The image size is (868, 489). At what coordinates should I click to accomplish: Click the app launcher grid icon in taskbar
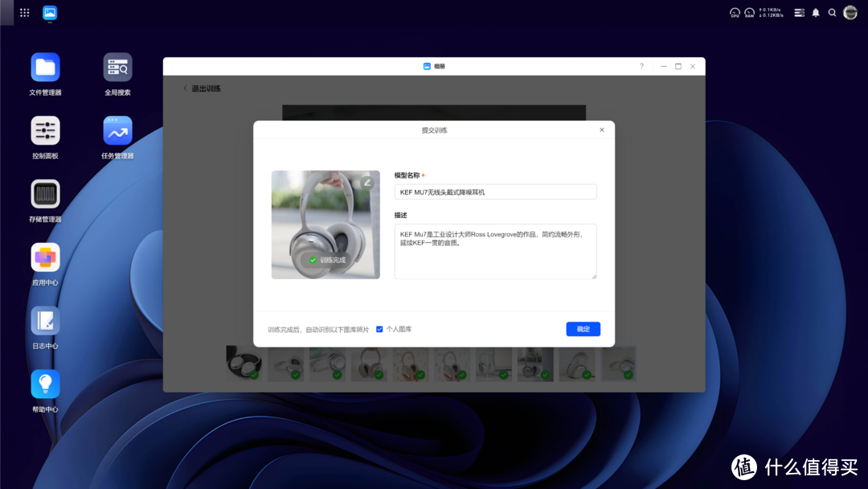click(23, 12)
